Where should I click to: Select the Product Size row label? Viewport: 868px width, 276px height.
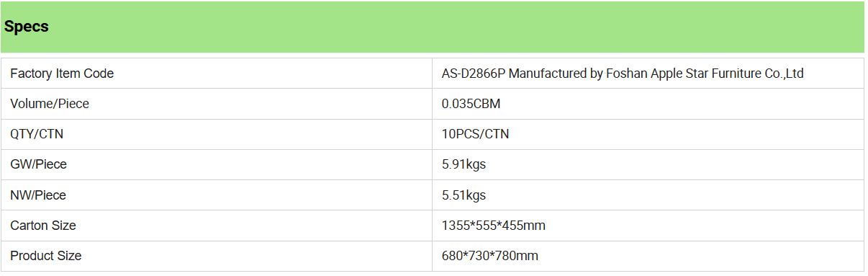pos(46,256)
